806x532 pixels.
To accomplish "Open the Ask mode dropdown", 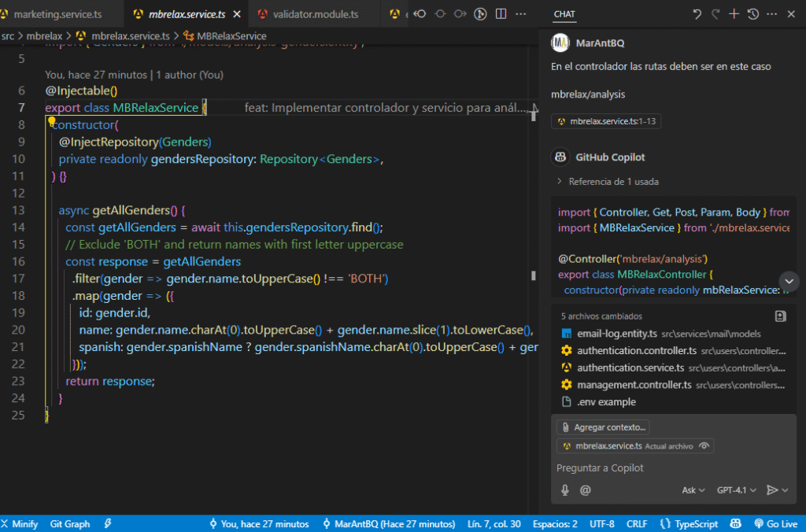I will coord(693,490).
